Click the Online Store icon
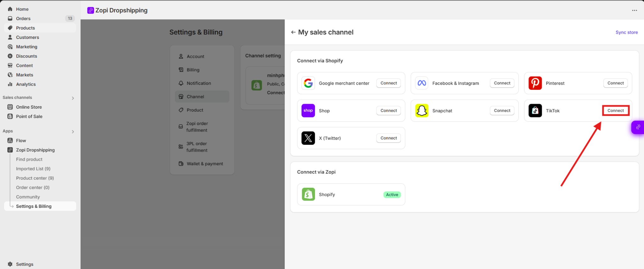The width and height of the screenshot is (644, 269). coord(10,107)
